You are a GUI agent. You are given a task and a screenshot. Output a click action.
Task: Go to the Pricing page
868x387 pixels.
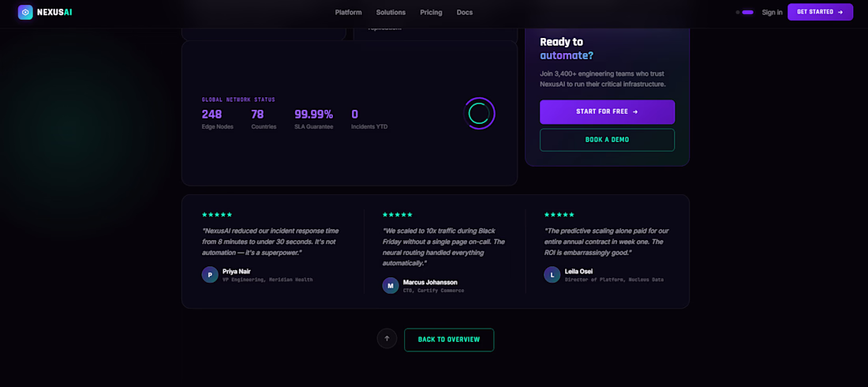(x=431, y=12)
